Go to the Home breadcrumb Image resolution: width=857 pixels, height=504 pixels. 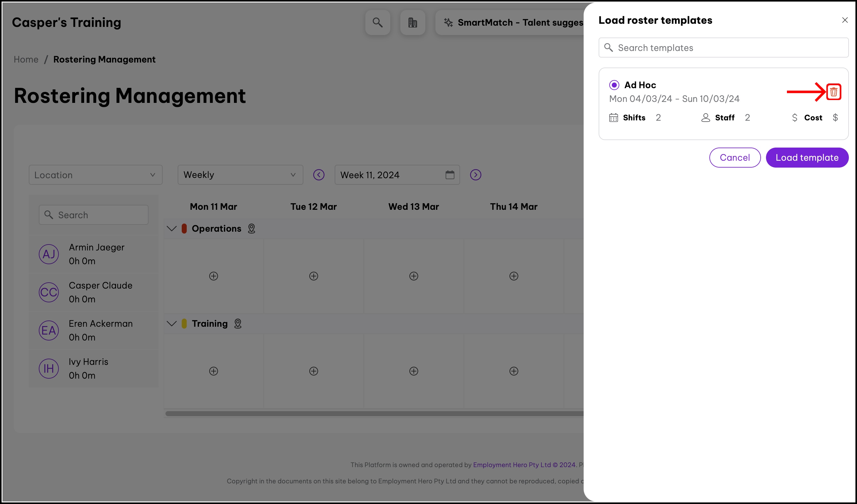click(x=26, y=59)
